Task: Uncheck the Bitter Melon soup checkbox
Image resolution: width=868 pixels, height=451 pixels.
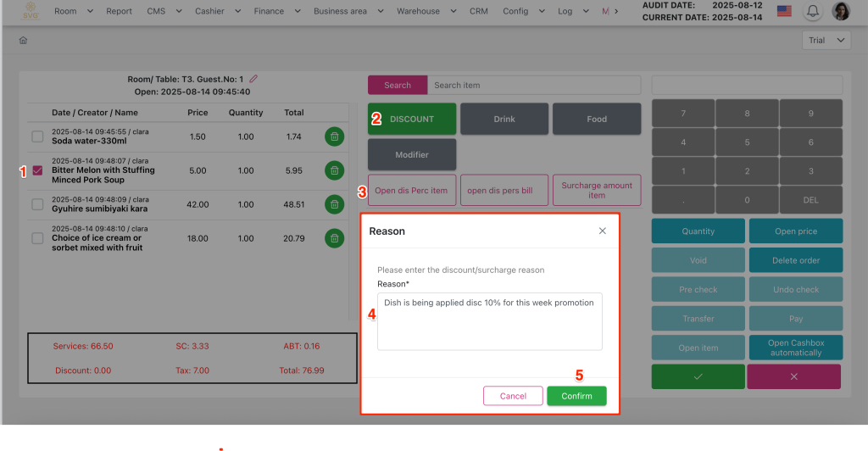Action: coord(37,170)
